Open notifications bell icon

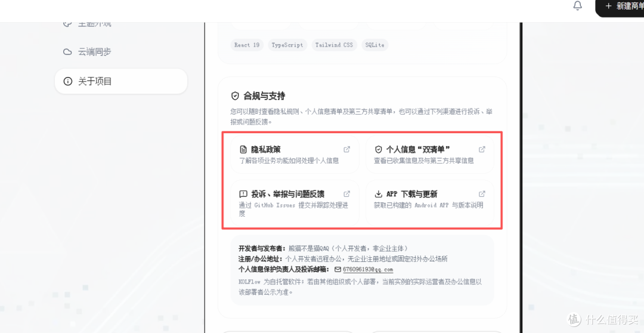tap(577, 6)
